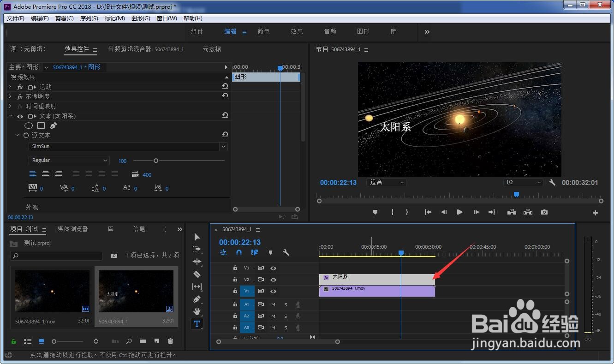Viewport: 614px width, 364px height.
Task: Solo audio track A2
Action: click(286, 316)
